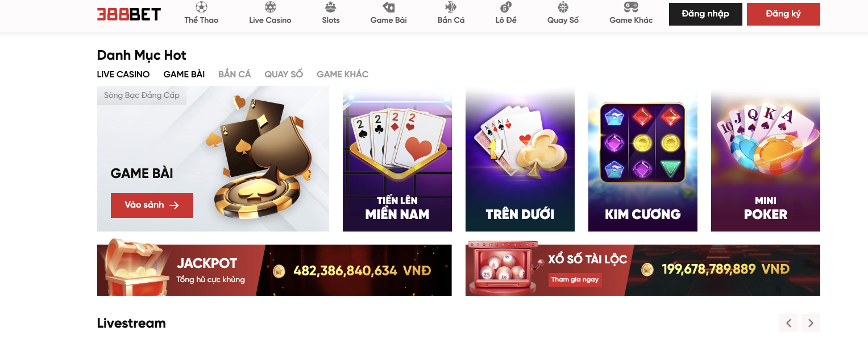Open the Kim Cương game thumbnail

[x=643, y=159]
